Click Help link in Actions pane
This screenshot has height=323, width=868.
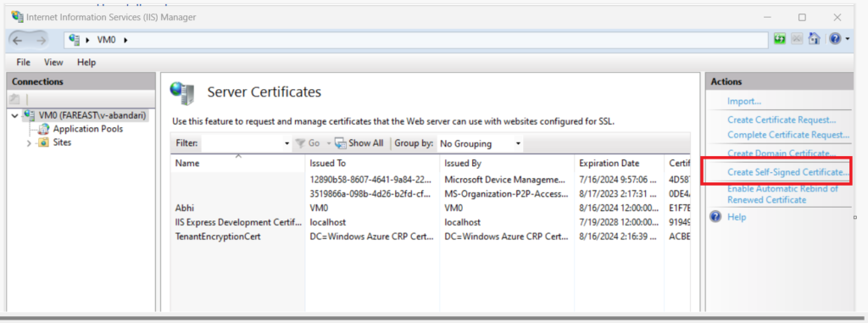[737, 217]
